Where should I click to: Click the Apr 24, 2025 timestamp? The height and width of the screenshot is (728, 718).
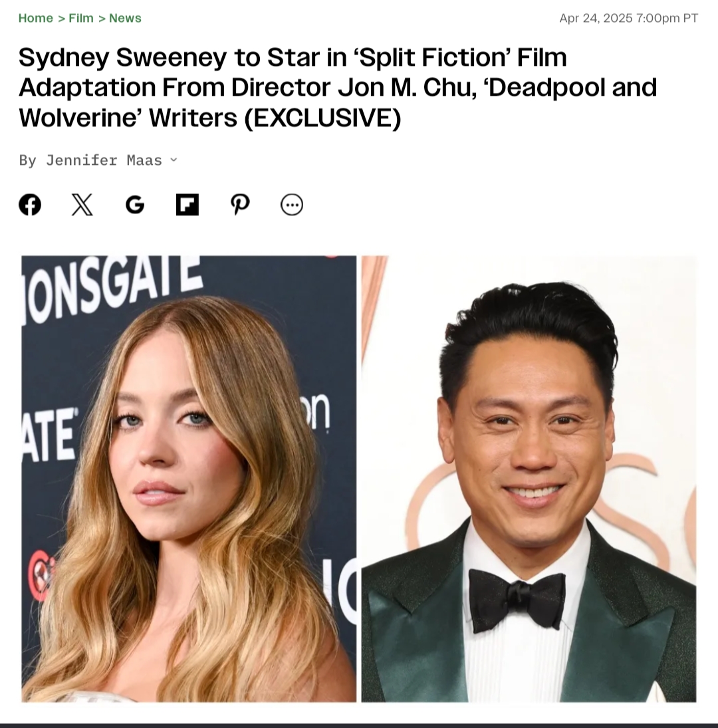click(628, 18)
